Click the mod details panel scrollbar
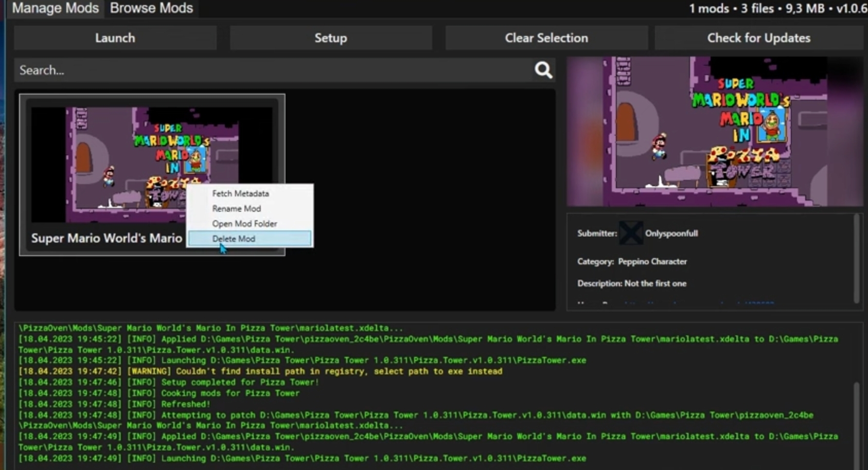The height and width of the screenshot is (470, 868). click(x=857, y=259)
